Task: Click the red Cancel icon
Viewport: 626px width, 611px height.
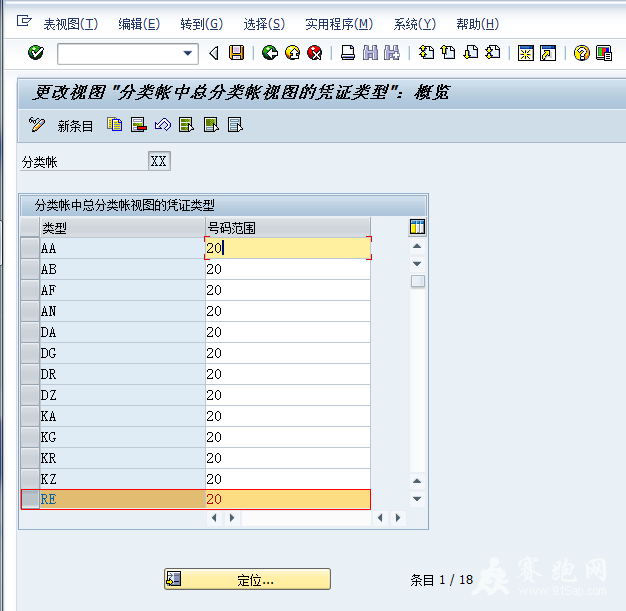Action: [315, 53]
